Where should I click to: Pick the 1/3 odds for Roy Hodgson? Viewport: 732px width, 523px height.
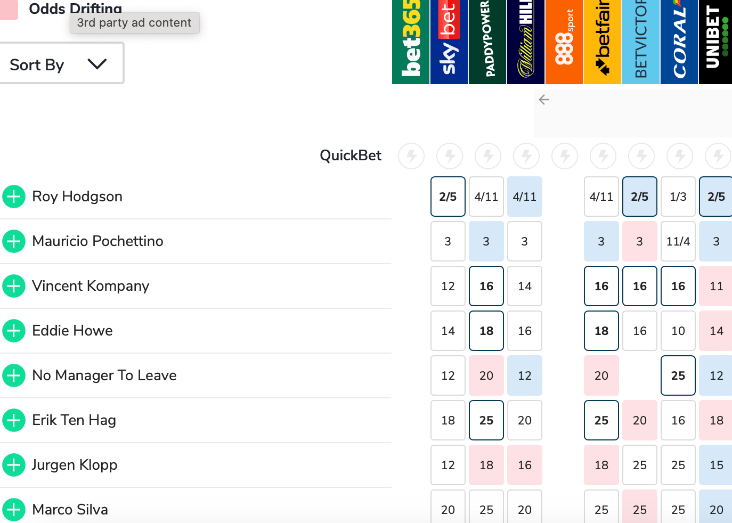pyautogui.click(x=678, y=197)
